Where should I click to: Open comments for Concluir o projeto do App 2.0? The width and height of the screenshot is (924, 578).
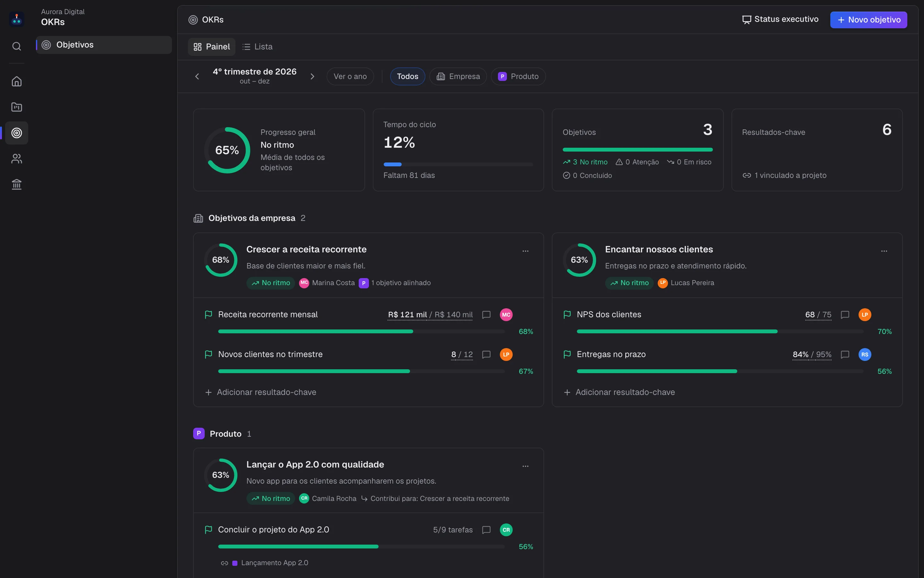click(x=486, y=530)
